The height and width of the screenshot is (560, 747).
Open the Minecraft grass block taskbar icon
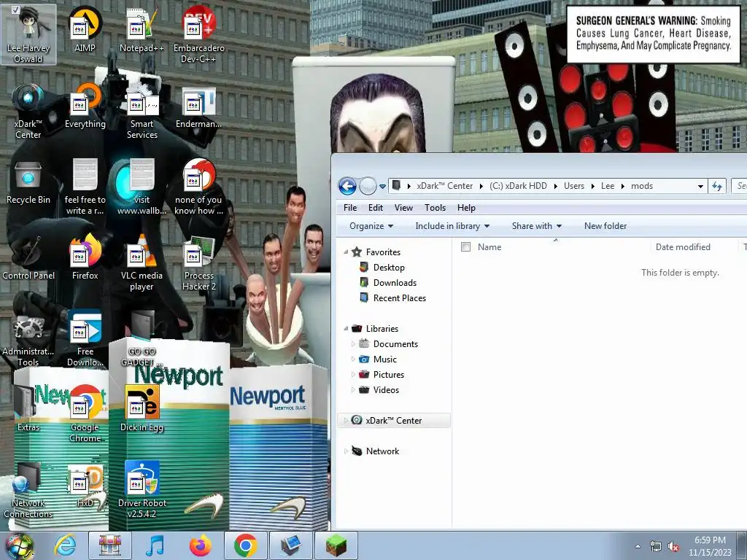336,545
